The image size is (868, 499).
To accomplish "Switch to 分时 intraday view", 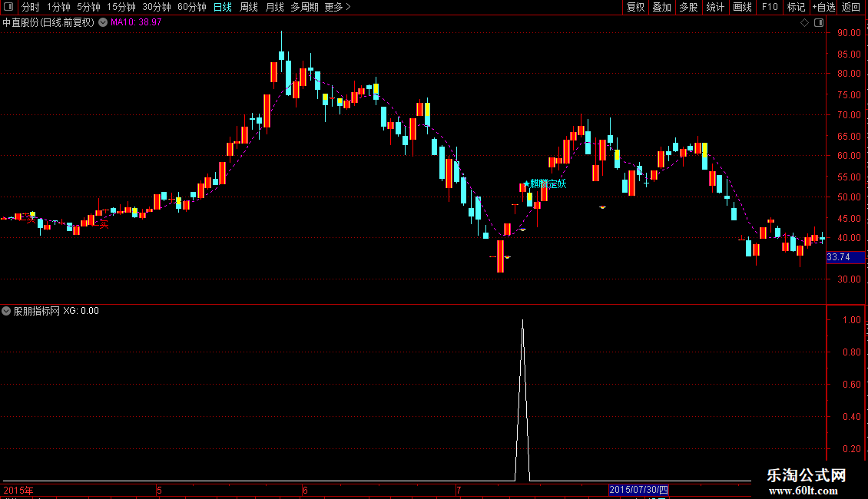I will pos(31,7).
